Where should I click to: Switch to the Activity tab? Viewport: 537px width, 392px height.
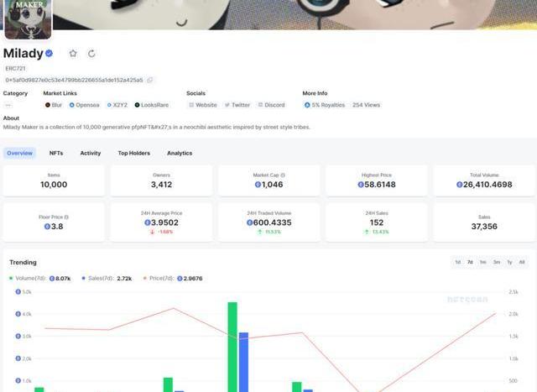pyautogui.click(x=91, y=153)
